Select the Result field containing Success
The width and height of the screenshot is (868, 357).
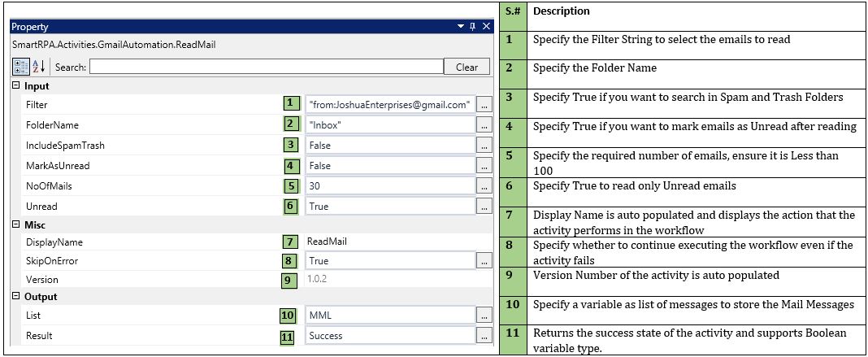pyautogui.click(x=390, y=335)
